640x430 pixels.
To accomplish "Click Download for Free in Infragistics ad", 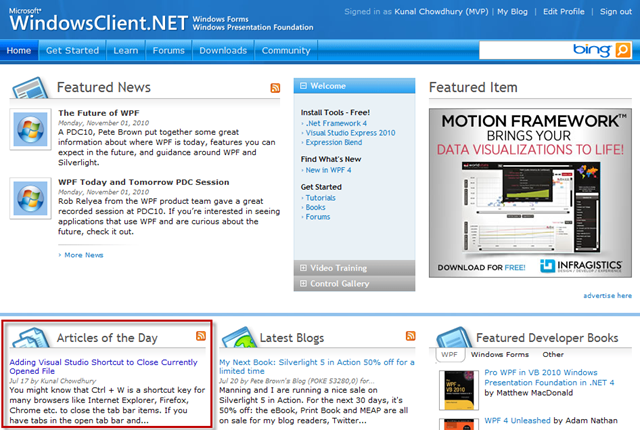I will pos(481,268).
